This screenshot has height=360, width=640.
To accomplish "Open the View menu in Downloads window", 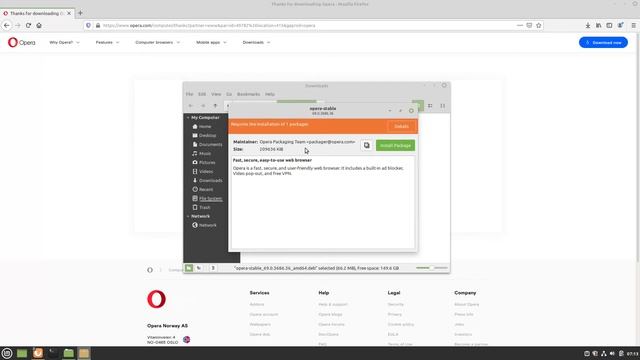I will [216, 94].
